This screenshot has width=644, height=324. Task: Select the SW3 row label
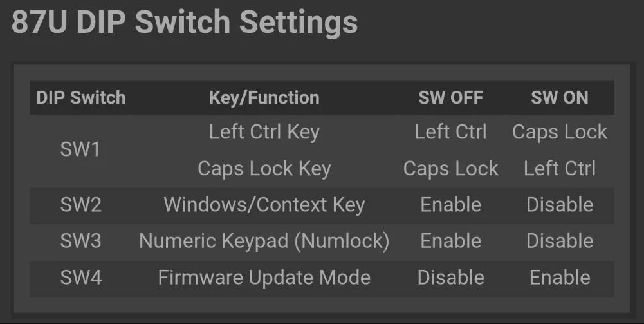coord(81,241)
